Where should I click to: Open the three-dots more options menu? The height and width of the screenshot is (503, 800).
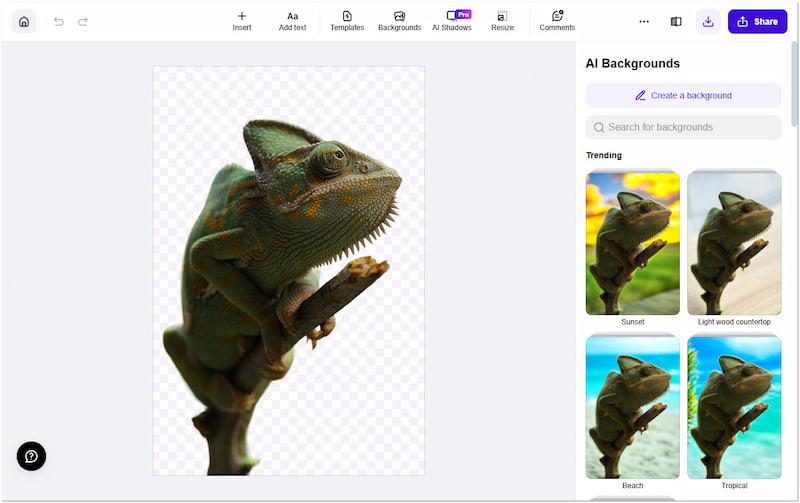click(644, 21)
